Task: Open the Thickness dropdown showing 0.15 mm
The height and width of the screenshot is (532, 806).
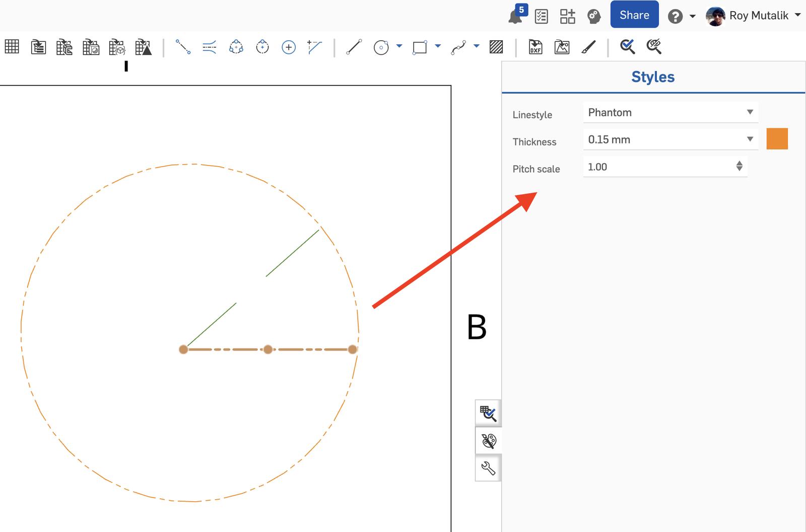Action: (670, 139)
